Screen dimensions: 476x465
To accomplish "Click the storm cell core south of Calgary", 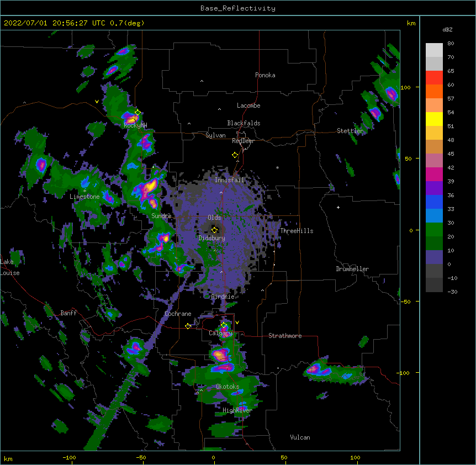I will tap(220, 354).
